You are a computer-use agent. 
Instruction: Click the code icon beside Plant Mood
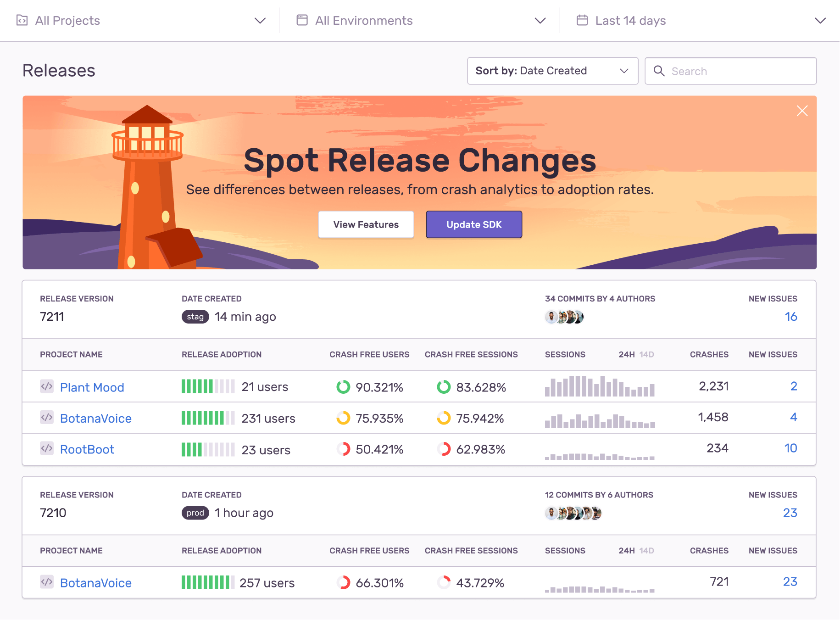[46, 386]
